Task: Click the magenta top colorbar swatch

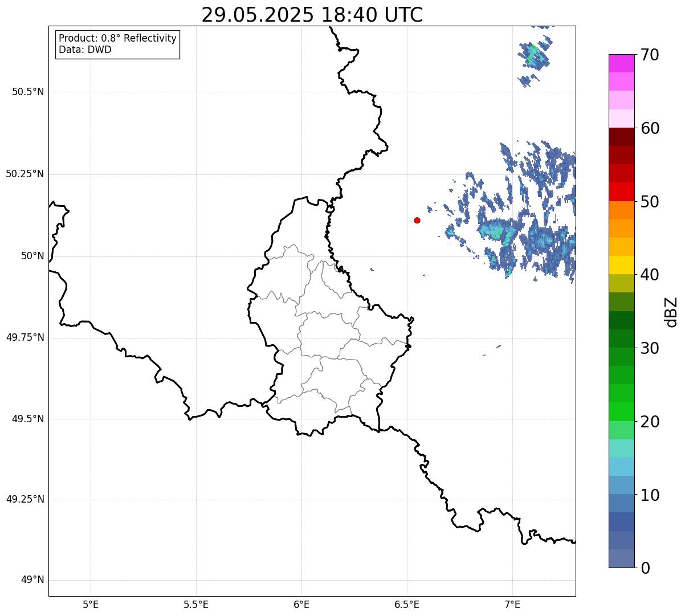Action: pyautogui.click(x=621, y=63)
